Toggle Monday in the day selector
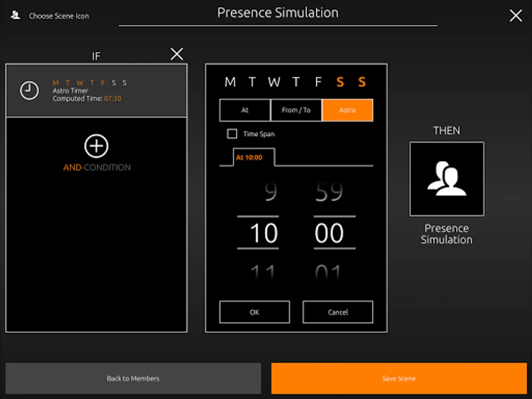This screenshot has height=399, width=532. [230, 82]
